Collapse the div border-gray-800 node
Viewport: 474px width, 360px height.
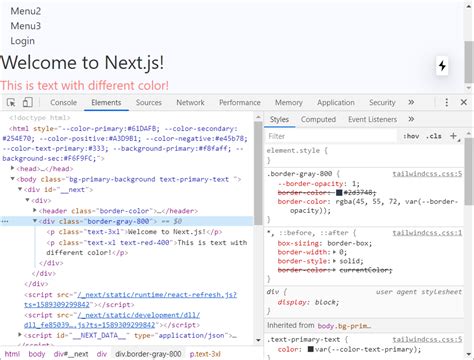pos(35,221)
